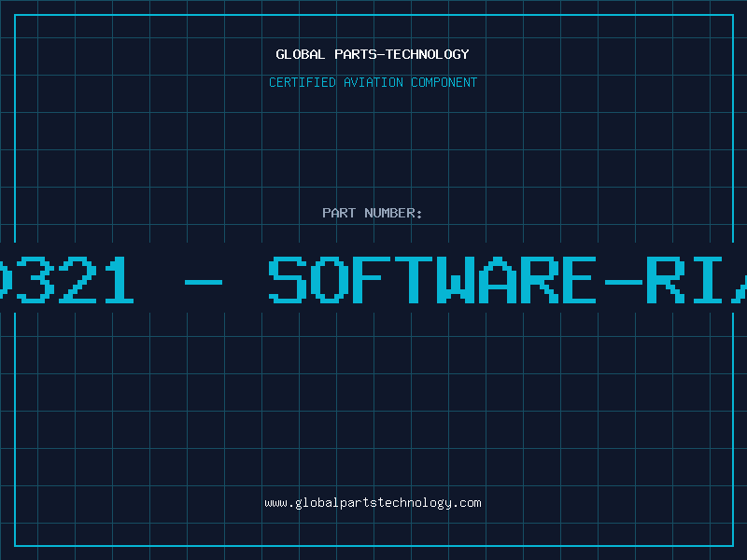This screenshot has height=560, width=747.
Task: Click the bottom-right corner bracket of the frame
Action: 730,543
